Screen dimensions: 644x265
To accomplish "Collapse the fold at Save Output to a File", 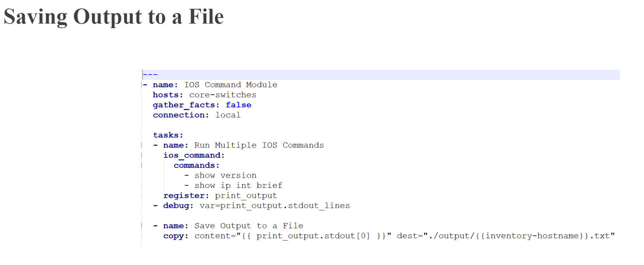I will [x=141, y=226].
